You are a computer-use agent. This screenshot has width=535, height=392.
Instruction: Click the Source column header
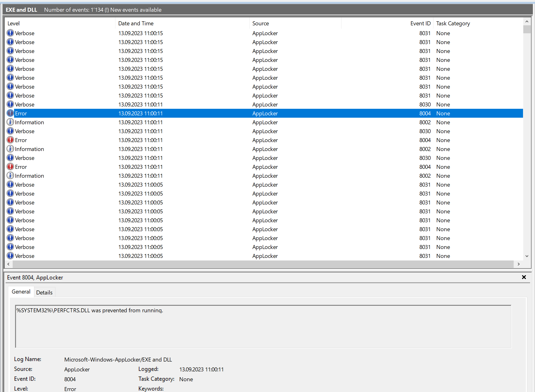[x=260, y=23]
